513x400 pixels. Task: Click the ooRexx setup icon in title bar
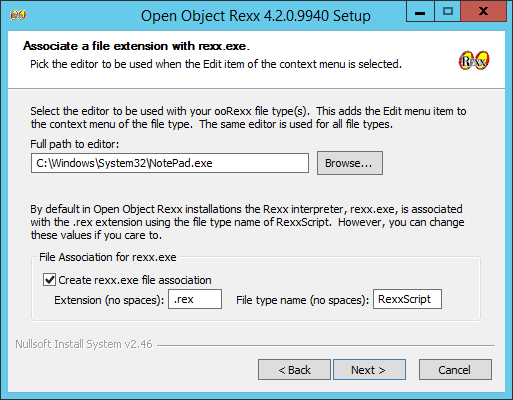tap(18, 15)
